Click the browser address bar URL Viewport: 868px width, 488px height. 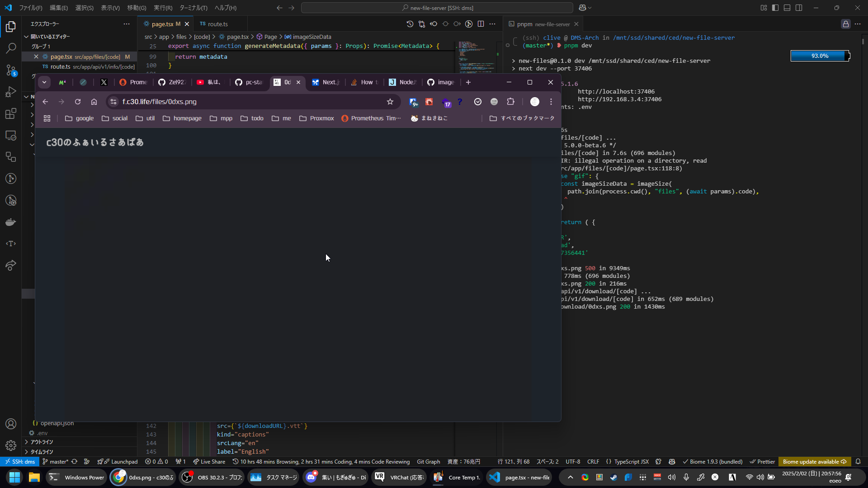[159, 102]
